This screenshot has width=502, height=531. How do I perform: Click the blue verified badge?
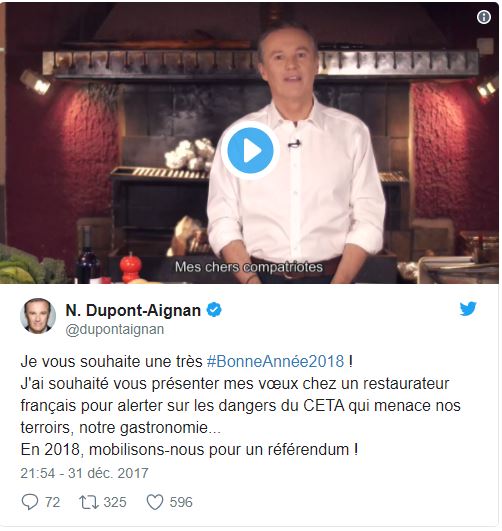pos(214,310)
